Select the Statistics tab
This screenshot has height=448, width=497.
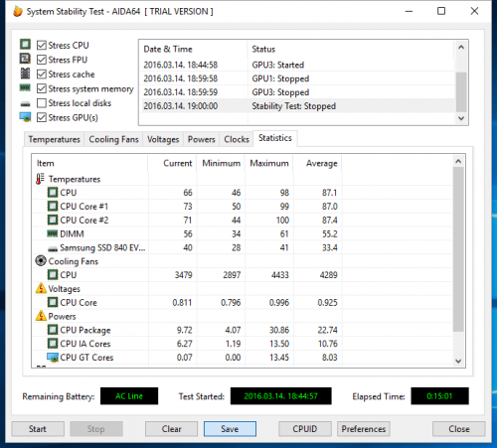point(275,138)
